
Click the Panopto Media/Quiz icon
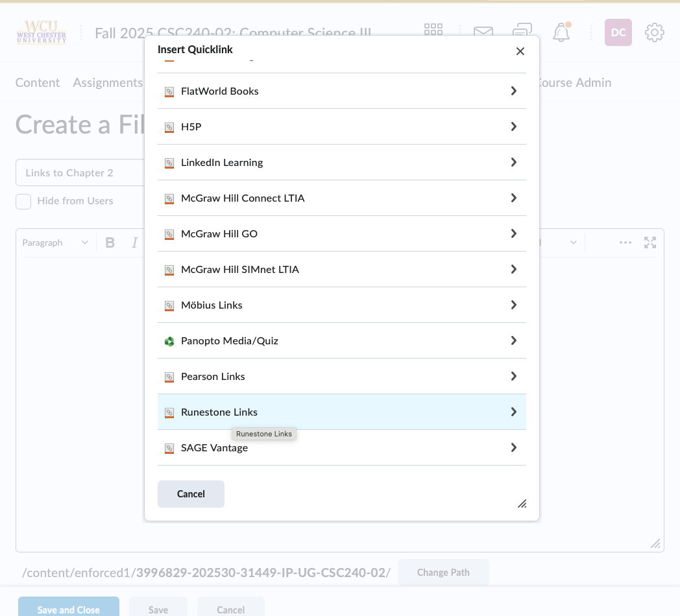pos(169,341)
